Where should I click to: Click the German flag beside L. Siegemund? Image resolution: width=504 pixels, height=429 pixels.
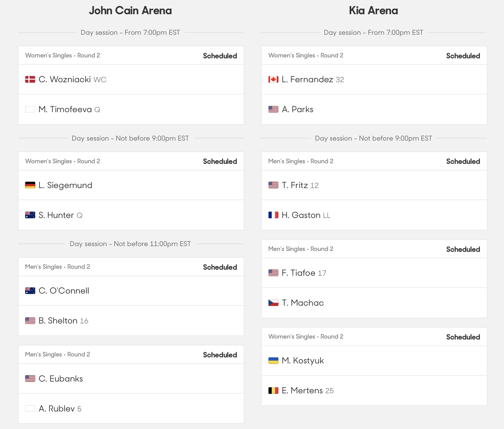(x=30, y=185)
